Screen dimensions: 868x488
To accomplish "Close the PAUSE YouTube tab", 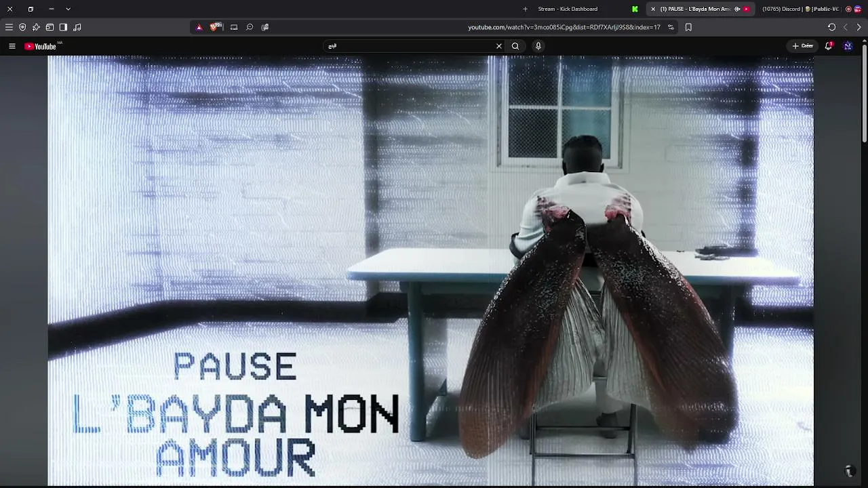I will pos(653,9).
